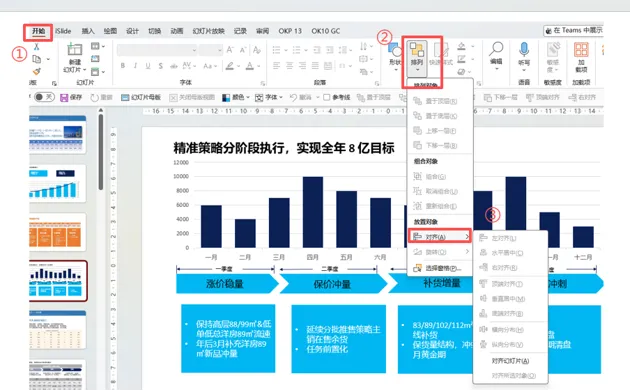Toggle the 关 on/off switch
This screenshot has height=391, width=630.
pos(44,97)
